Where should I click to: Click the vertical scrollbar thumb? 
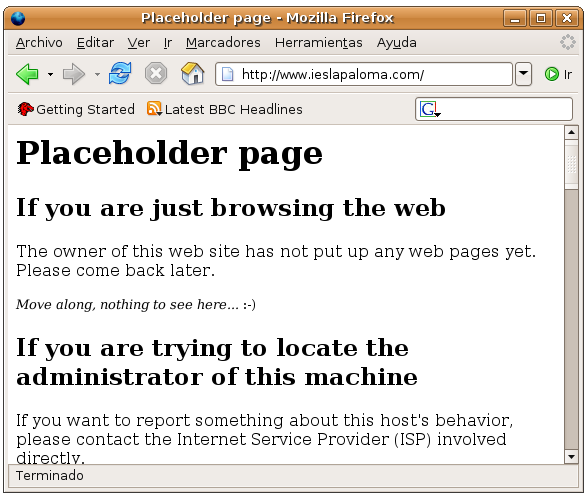(571, 164)
